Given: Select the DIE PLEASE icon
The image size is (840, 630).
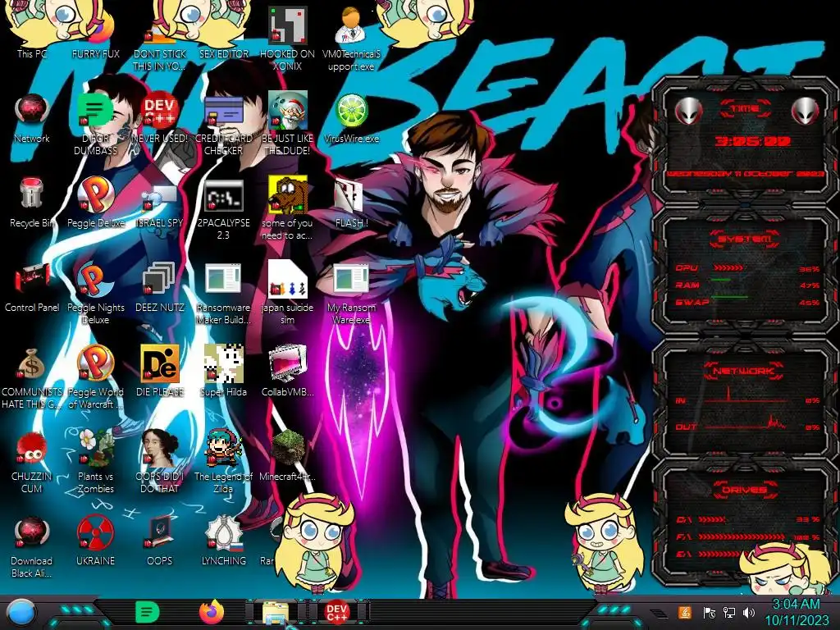Looking at the screenshot, I should click(160, 372).
